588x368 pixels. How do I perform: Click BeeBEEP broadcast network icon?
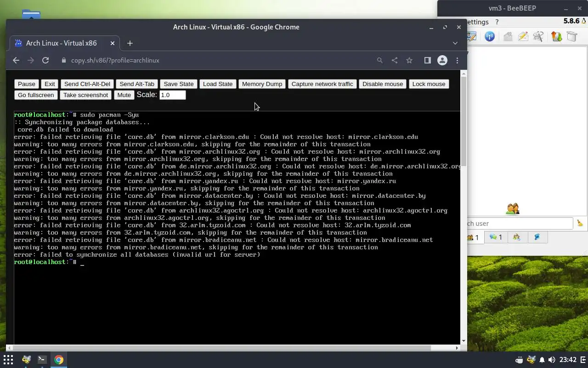[490, 36]
